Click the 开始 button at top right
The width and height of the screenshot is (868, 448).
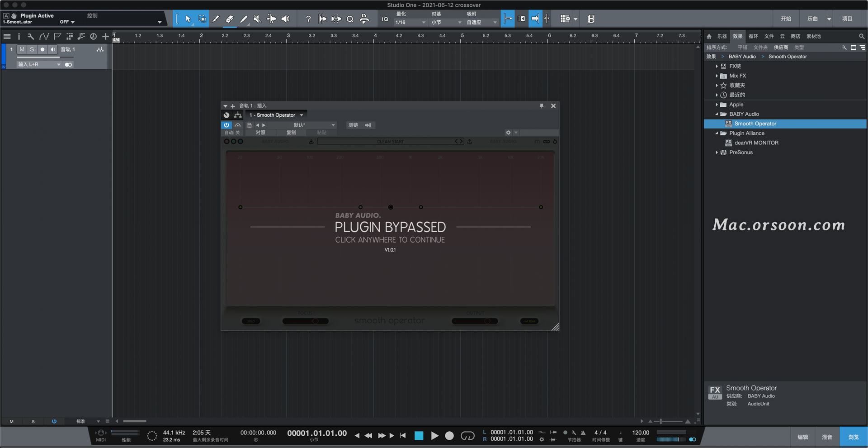click(786, 19)
